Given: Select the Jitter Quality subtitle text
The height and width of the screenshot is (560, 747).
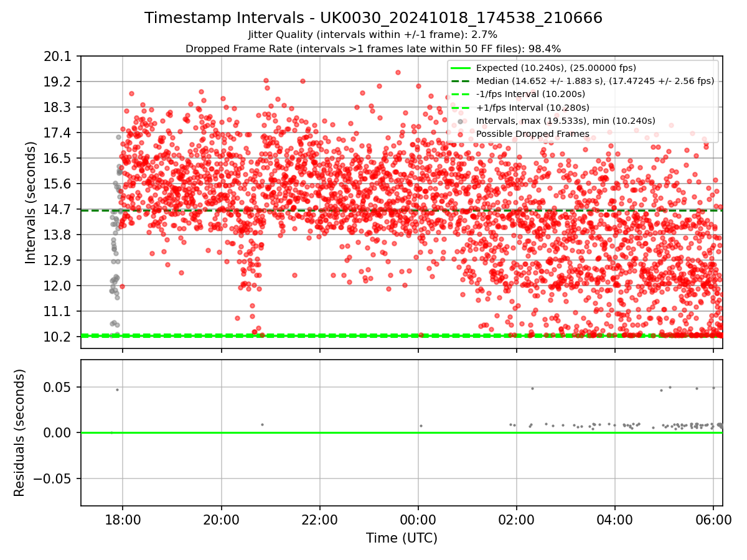Looking at the screenshot, I should pyautogui.click(x=373, y=35).
